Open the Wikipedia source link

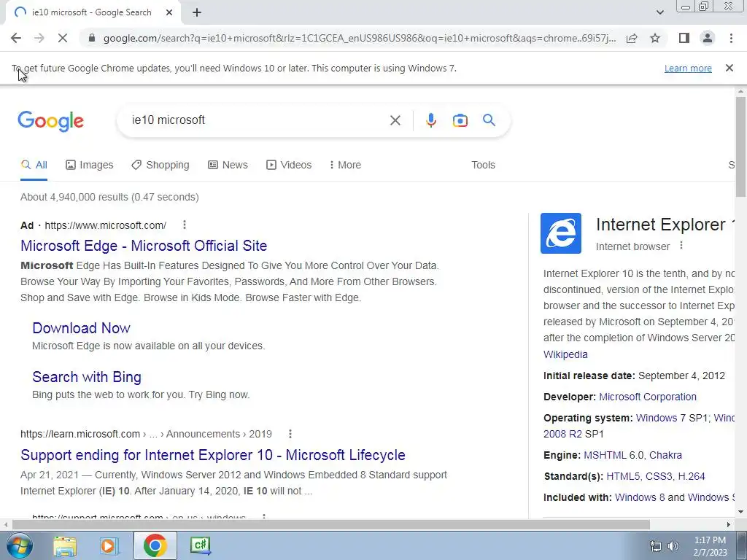coord(565,354)
